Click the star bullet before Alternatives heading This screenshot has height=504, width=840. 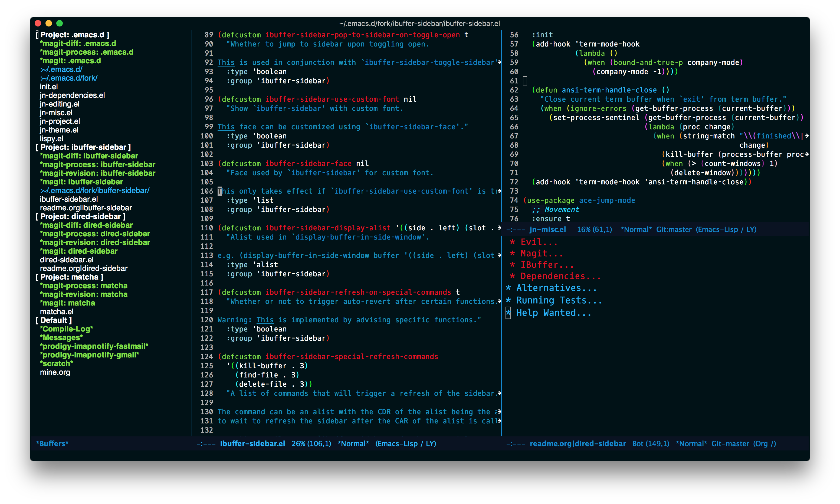click(x=508, y=288)
